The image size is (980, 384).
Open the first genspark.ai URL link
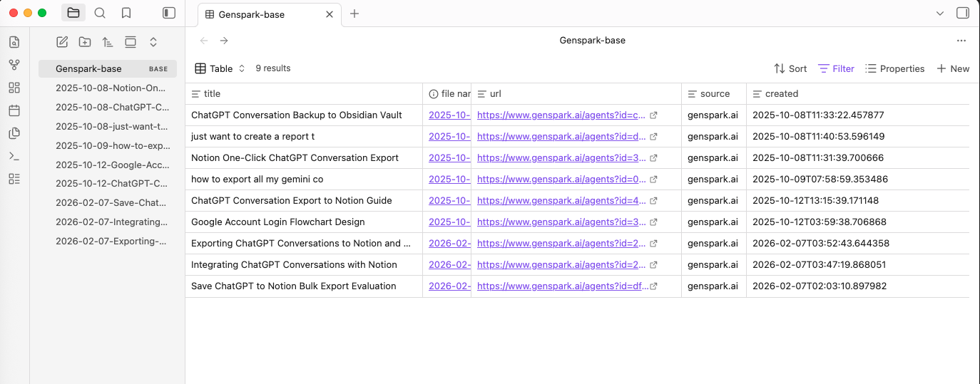click(561, 115)
